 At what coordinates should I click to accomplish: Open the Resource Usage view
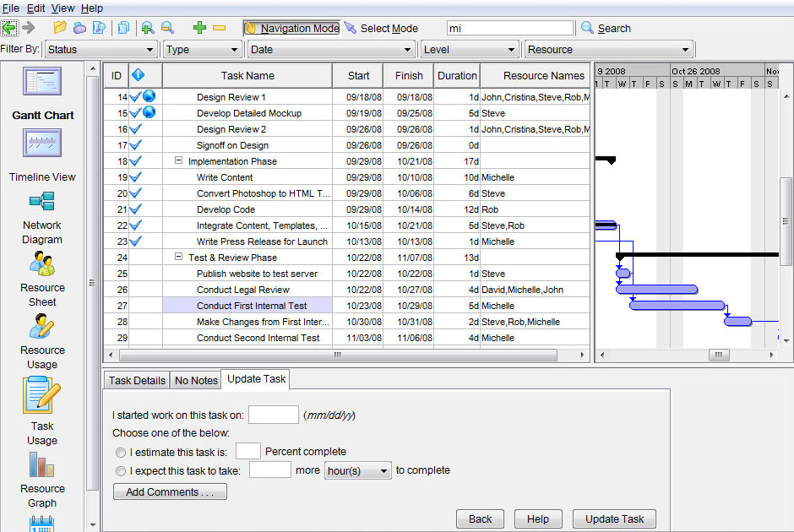pos(42,327)
